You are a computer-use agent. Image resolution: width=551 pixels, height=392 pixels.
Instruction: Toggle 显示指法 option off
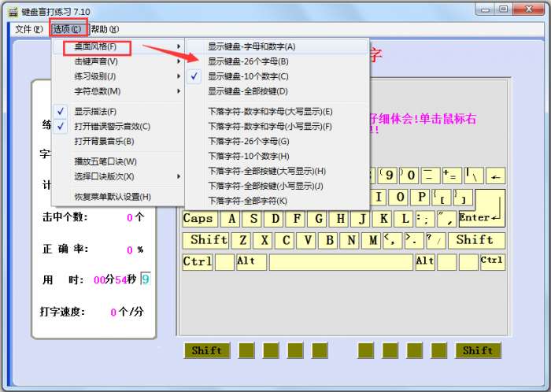(95, 111)
